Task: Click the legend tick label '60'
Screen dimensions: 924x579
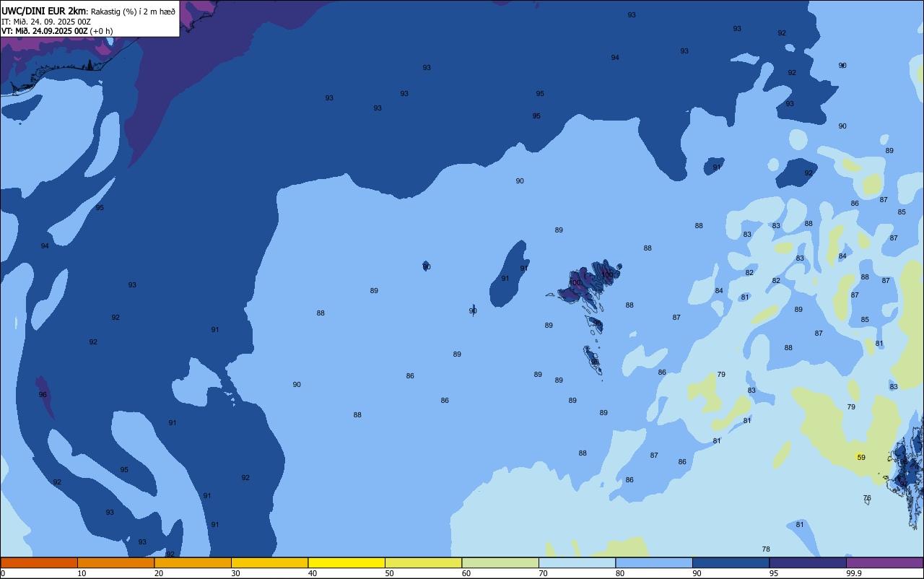Action: tap(466, 573)
